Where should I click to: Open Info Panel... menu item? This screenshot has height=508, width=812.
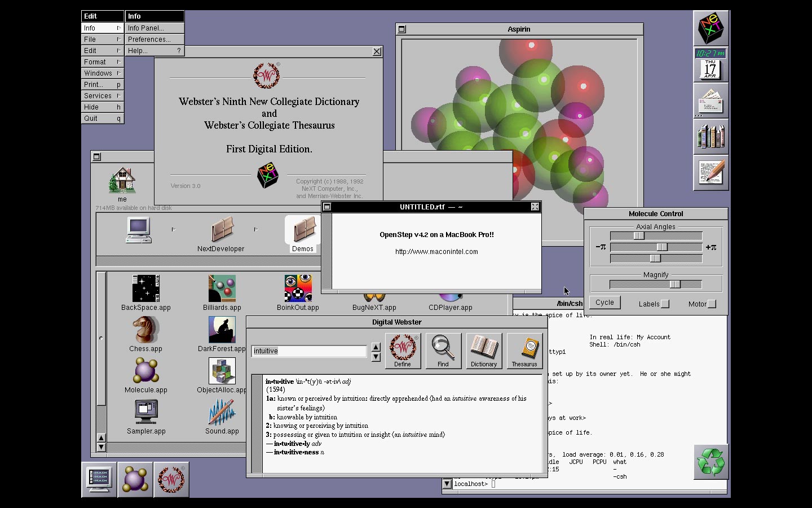tap(155, 28)
